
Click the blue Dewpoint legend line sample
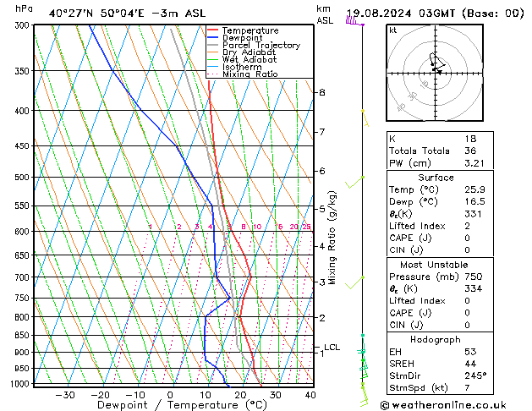[213, 37]
